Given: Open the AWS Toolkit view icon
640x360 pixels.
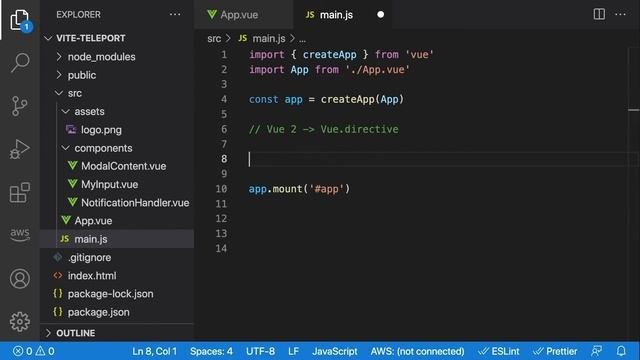Looking at the screenshot, I should click(20, 235).
